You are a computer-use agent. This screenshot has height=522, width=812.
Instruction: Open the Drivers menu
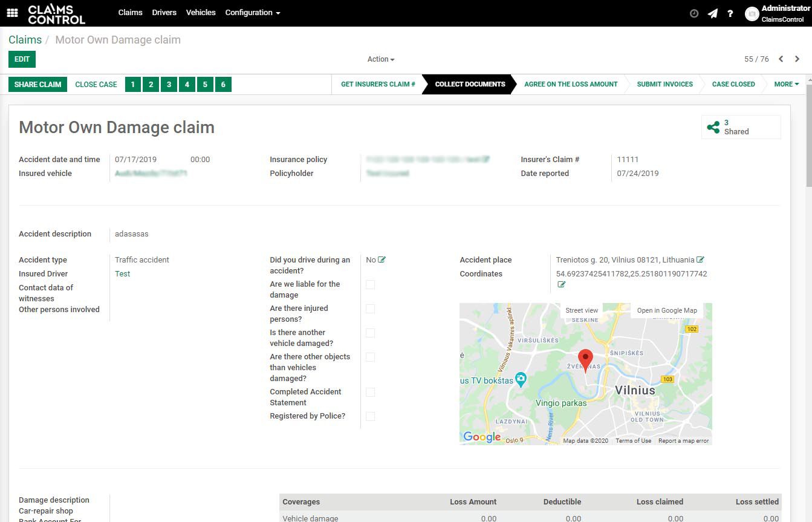click(164, 13)
